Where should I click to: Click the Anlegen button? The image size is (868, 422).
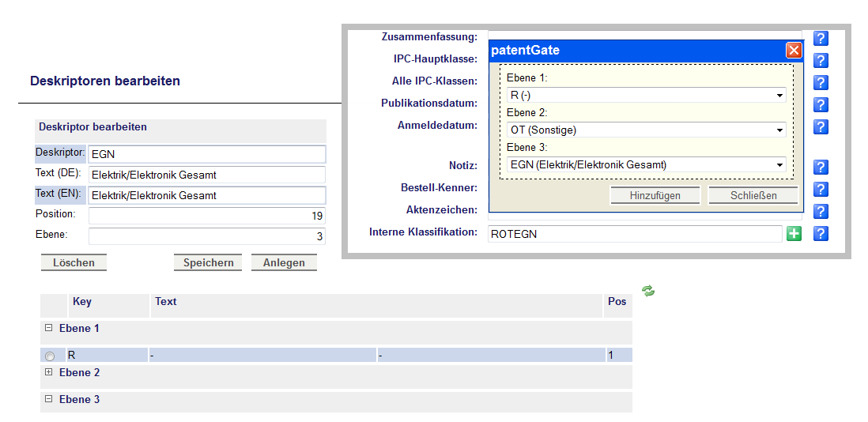pyautogui.click(x=284, y=262)
